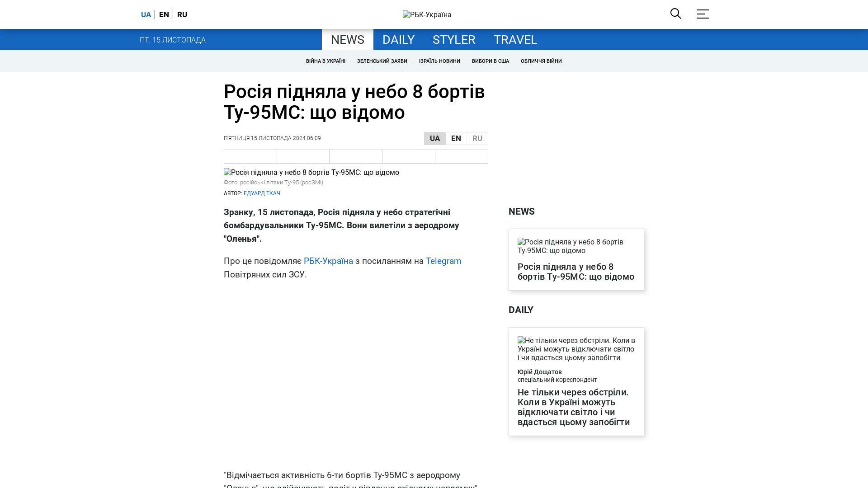Open ІЗРАЇЛЬ НОВИНИ topic
868x488 pixels.
[439, 61]
